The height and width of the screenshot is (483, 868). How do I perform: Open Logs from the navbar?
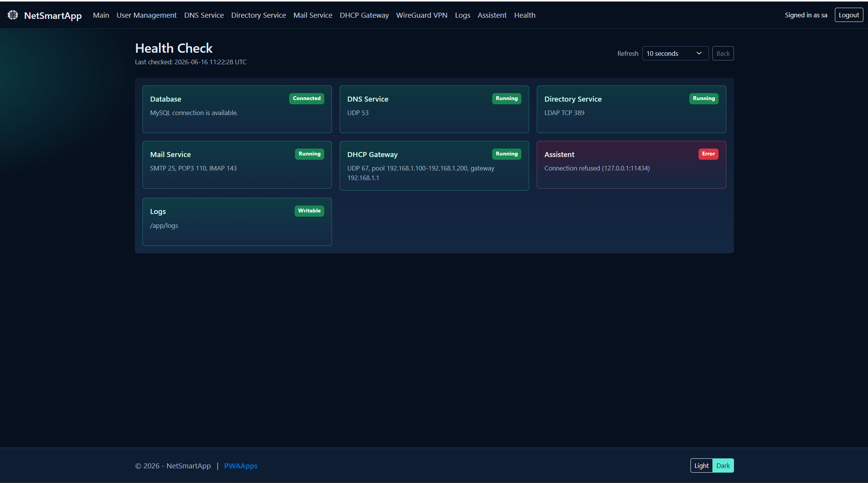tap(462, 15)
